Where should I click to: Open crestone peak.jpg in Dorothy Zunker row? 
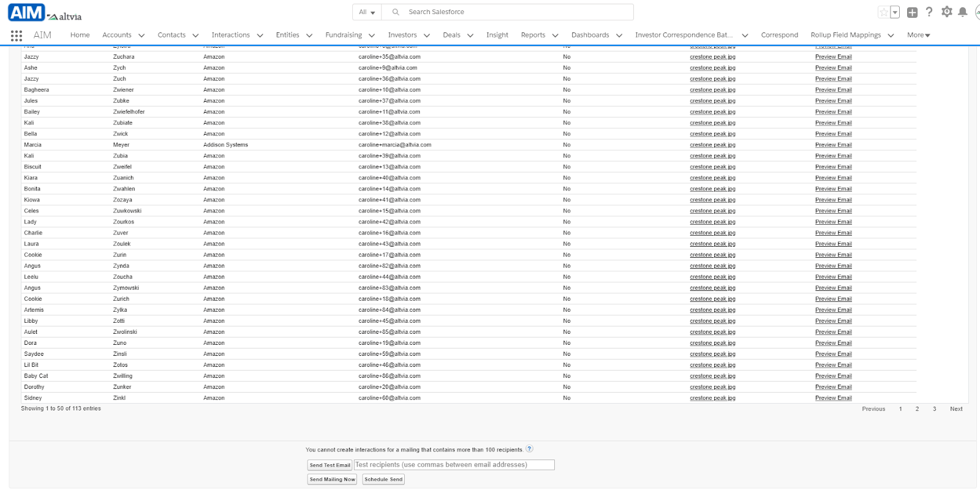(x=712, y=386)
